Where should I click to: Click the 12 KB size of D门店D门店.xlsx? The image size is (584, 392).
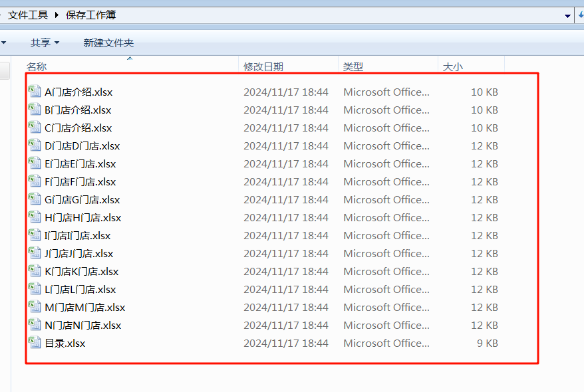pyautogui.click(x=484, y=146)
